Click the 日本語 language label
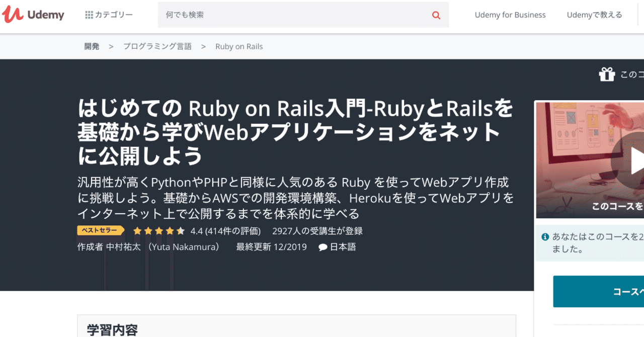The image size is (644, 337). 343,247
